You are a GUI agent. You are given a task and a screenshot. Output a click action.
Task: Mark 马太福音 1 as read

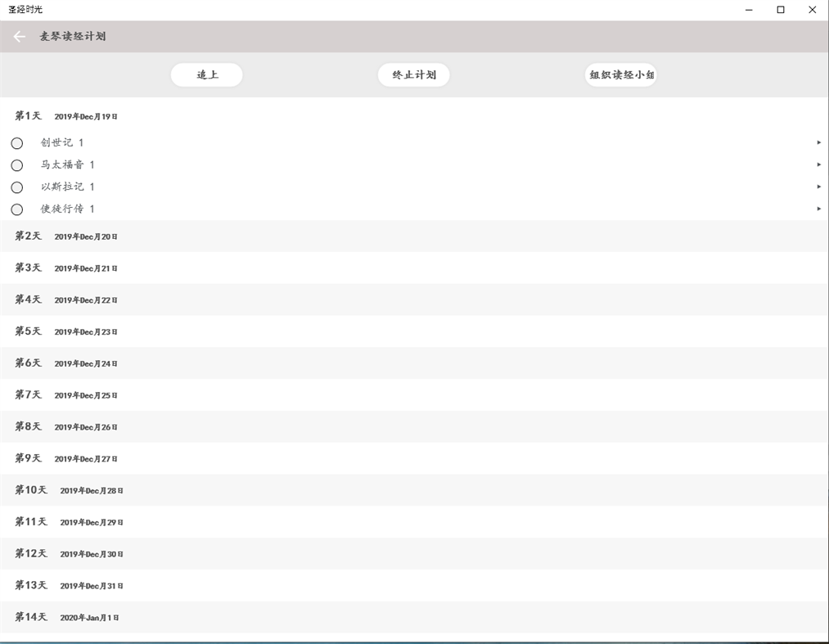click(x=17, y=164)
